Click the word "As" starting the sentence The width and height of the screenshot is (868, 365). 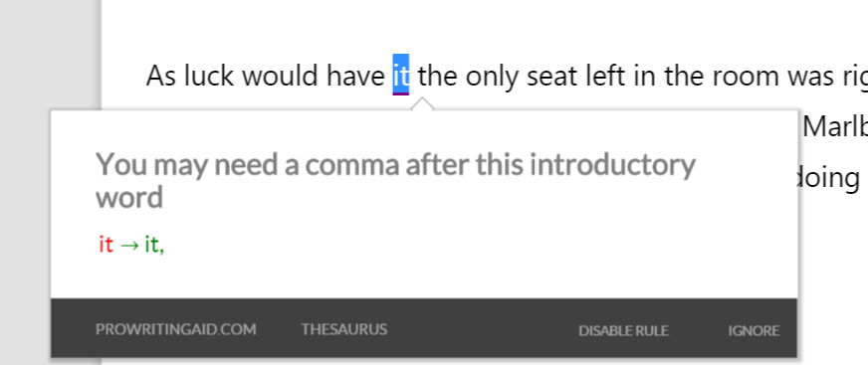point(161,77)
